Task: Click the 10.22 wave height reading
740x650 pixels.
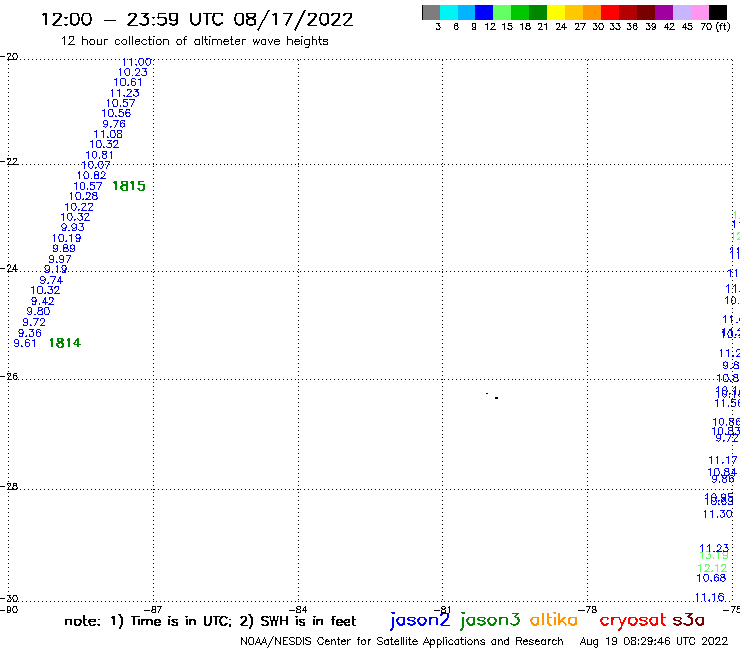Action: (79, 207)
